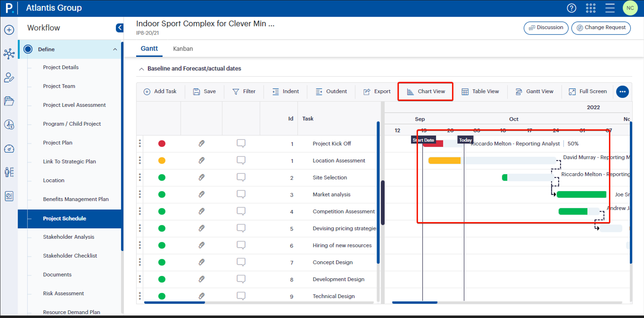Open row menu for Concept Design
Viewport: 644px width, 318px height.
click(x=140, y=262)
